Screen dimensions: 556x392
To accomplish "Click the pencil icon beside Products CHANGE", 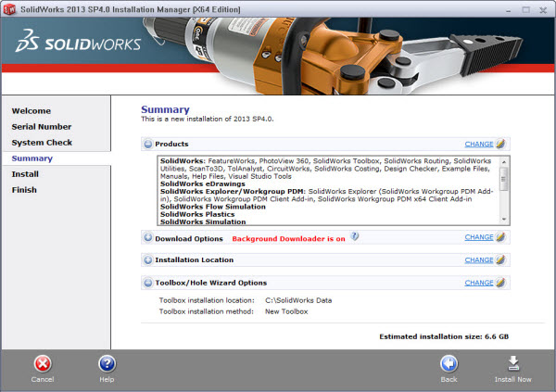I will point(500,145).
